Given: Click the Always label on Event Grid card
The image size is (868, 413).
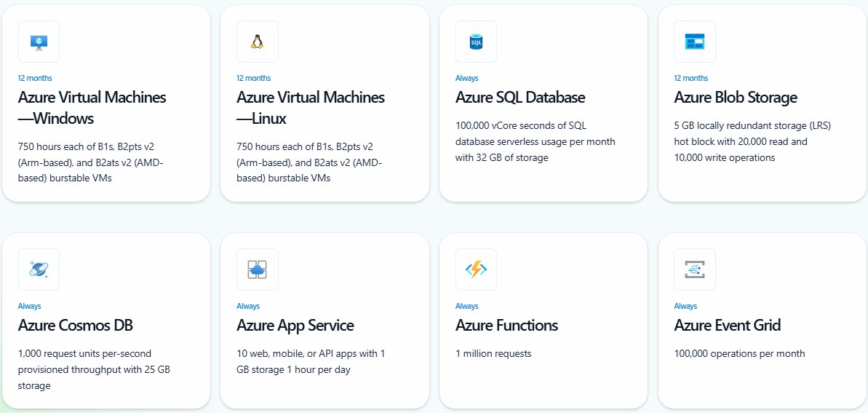Looking at the screenshot, I should [685, 306].
